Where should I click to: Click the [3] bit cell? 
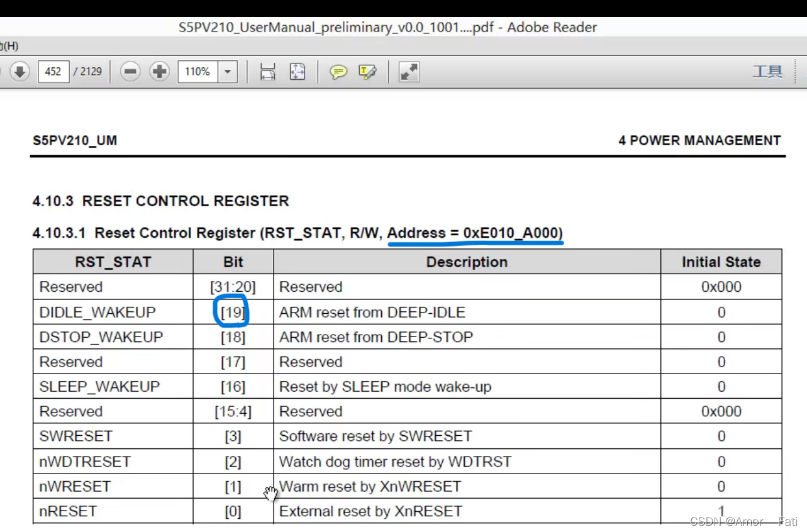(233, 436)
